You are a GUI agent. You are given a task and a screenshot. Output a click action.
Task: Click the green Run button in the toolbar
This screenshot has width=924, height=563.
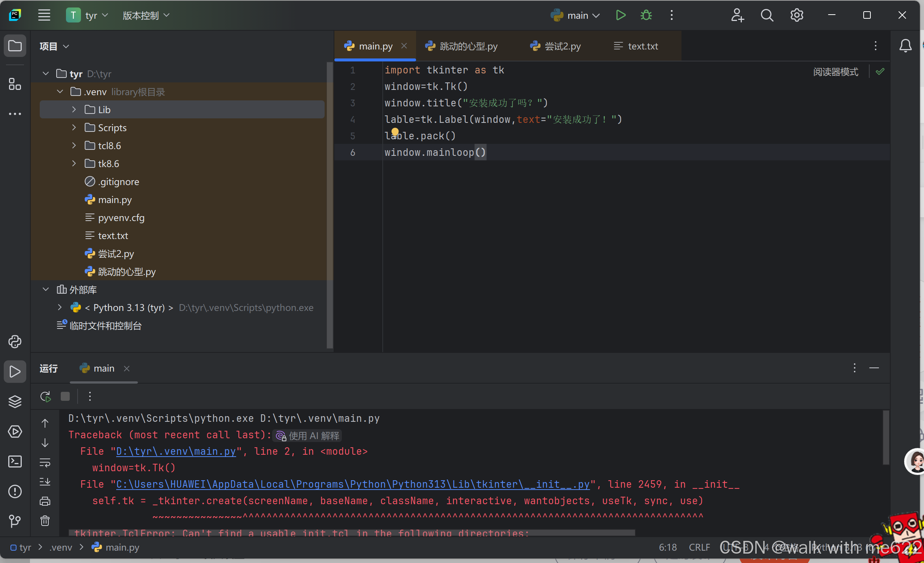click(620, 15)
